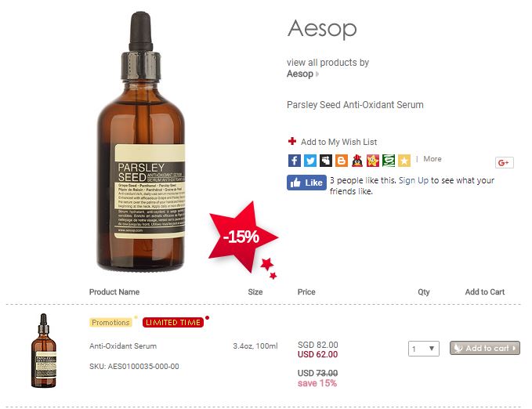
Task: Click the Sign Up link
Action: [x=413, y=180]
